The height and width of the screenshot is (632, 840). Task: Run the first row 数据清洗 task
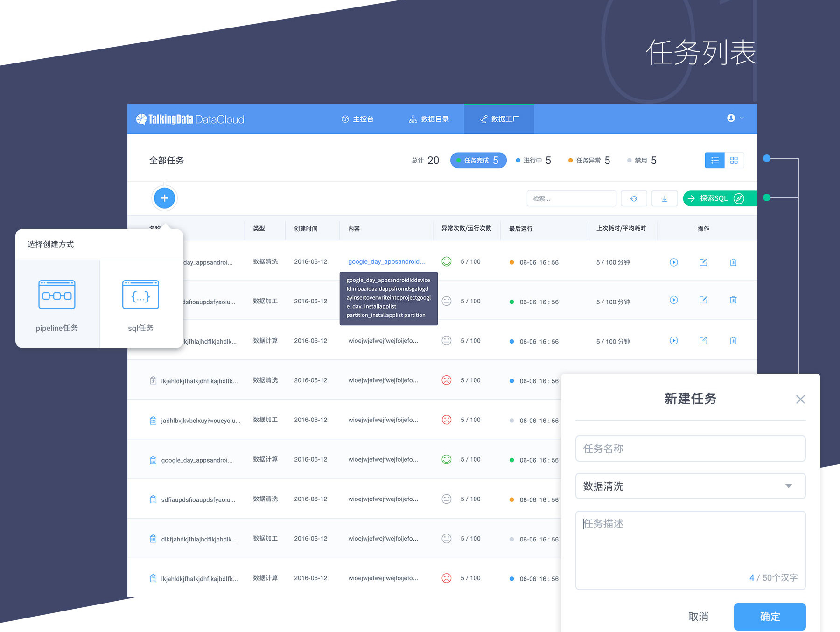pyautogui.click(x=674, y=262)
